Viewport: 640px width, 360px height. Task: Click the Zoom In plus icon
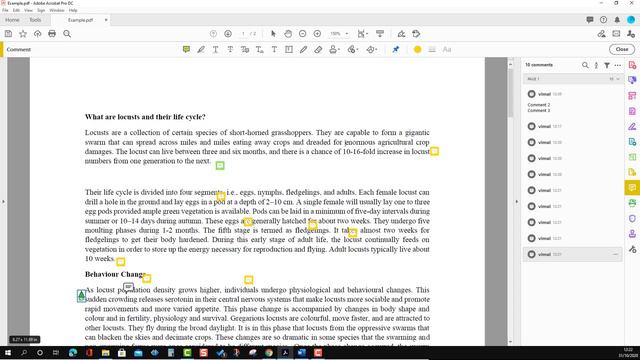(x=317, y=34)
